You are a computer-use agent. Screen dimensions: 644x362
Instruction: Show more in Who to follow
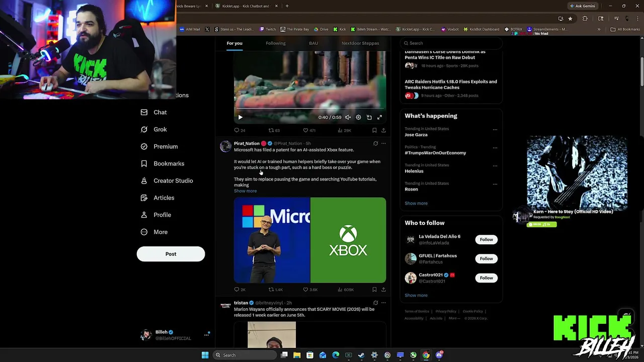coord(416,295)
